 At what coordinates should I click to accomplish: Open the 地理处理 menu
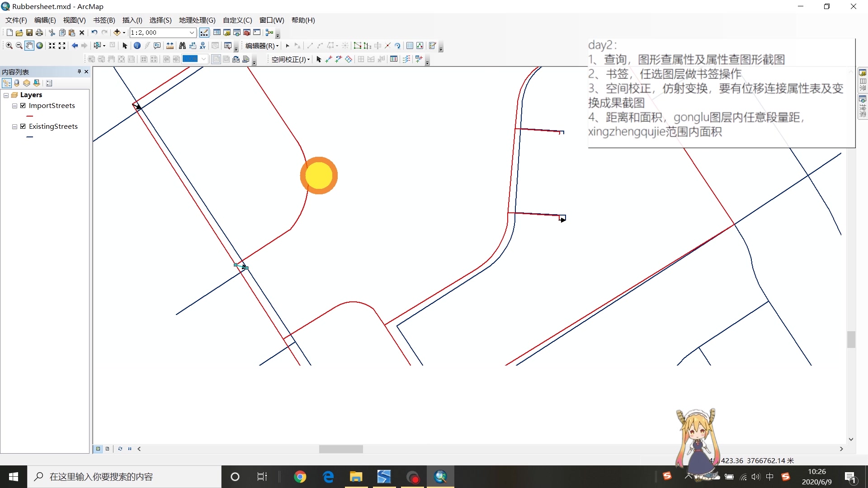click(196, 20)
